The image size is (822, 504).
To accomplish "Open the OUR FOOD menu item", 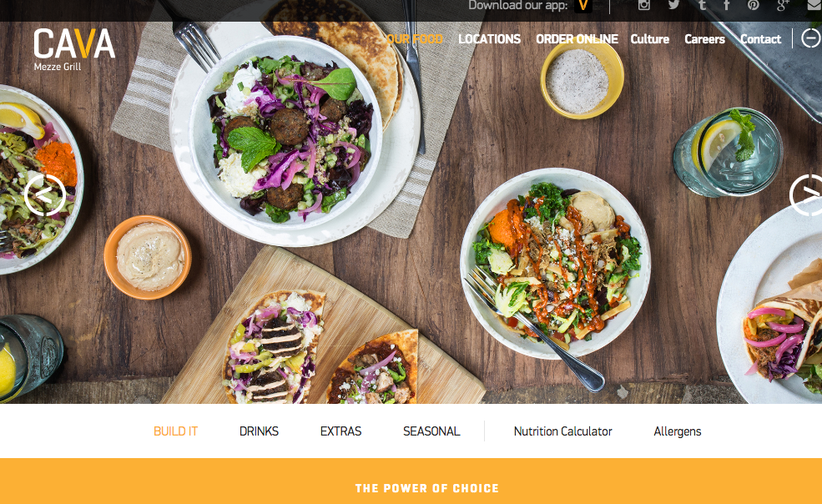I will (415, 39).
